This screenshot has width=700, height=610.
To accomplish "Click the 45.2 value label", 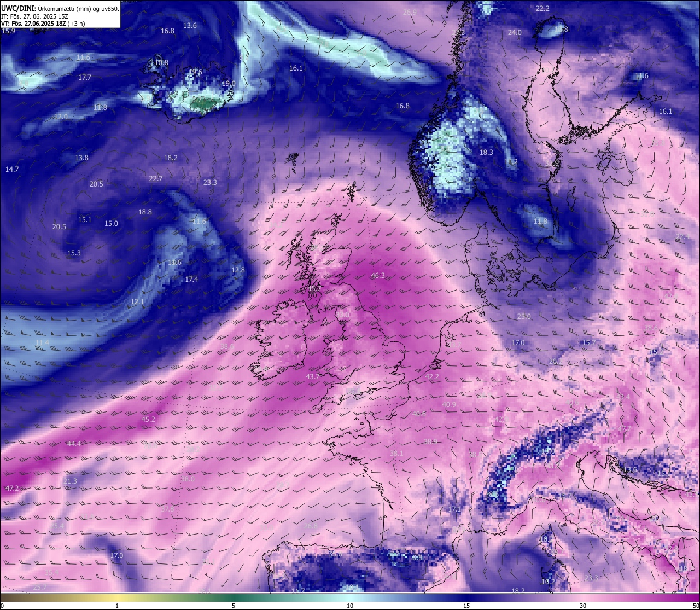I will pos(148,420).
